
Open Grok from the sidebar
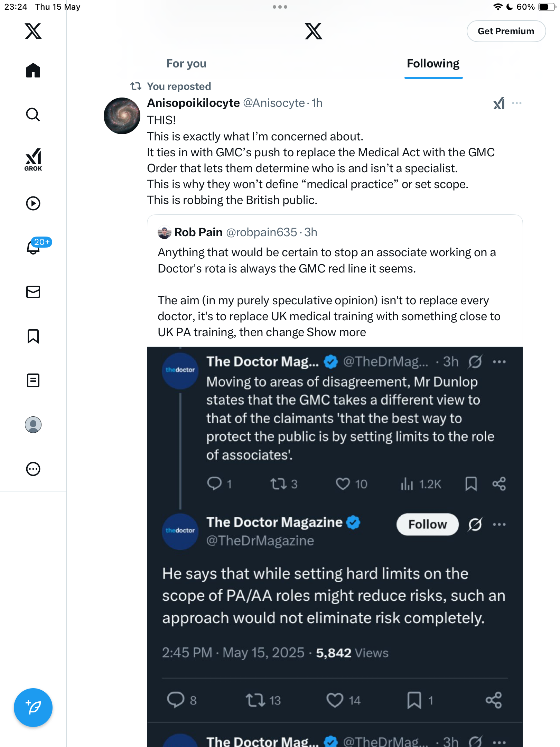pyautogui.click(x=33, y=159)
